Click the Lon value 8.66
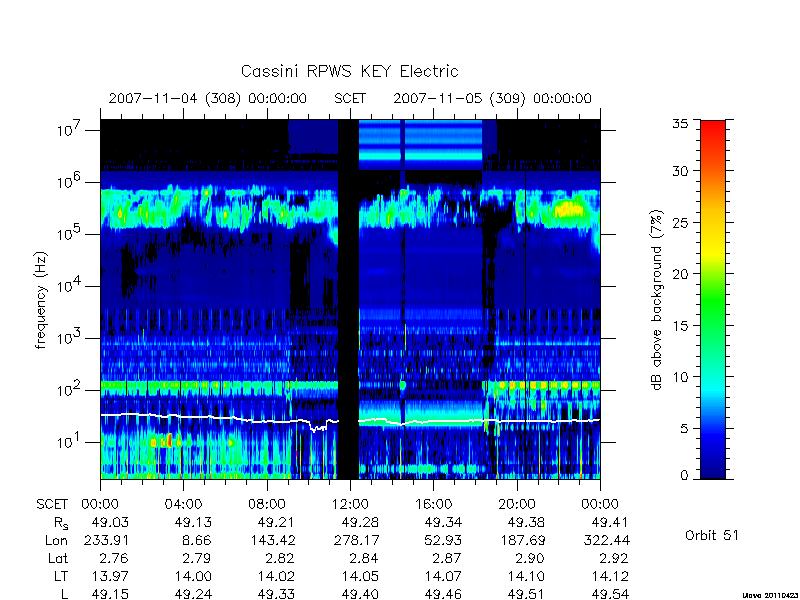Viewport: 800px width, 600px height. tap(197, 540)
